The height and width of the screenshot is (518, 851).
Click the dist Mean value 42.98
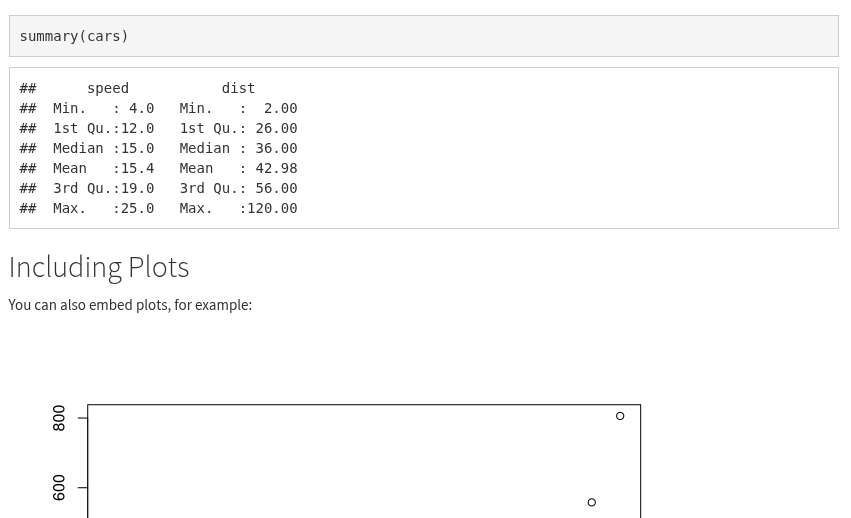click(x=276, y=168)
